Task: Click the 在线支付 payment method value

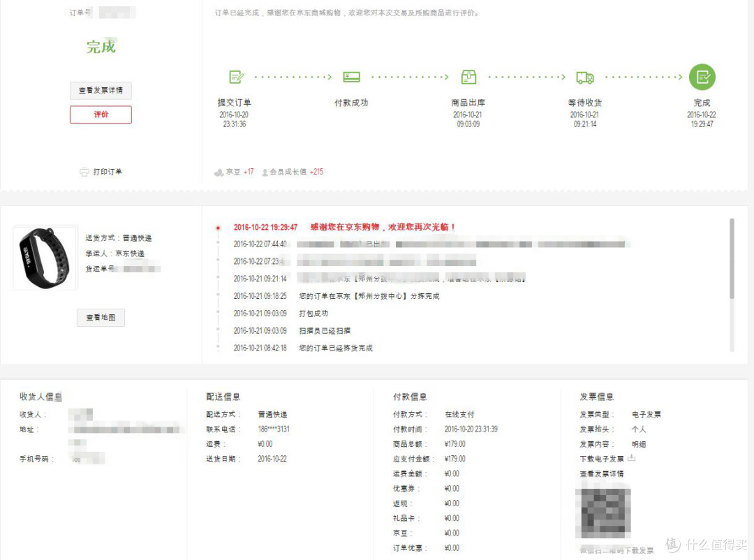Action: click(x=459, y=414)
